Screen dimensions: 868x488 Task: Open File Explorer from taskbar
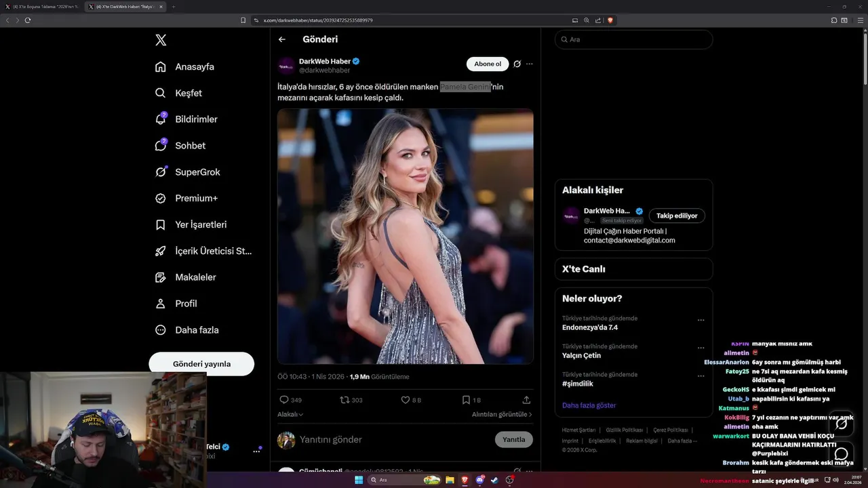(x=450, y=480)
